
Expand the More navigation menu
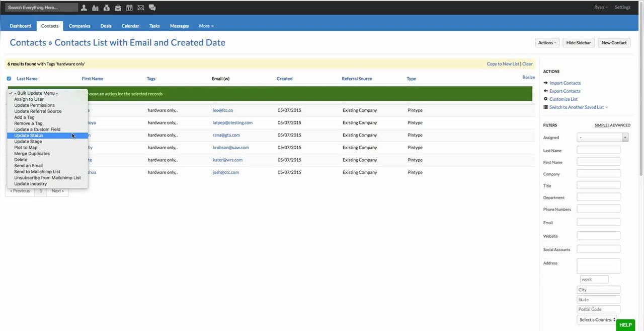pyautogui.click(x=206, y=26)
